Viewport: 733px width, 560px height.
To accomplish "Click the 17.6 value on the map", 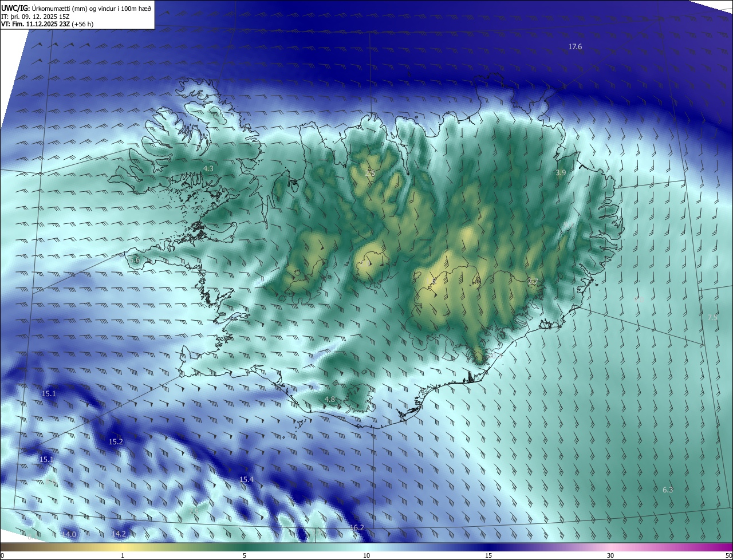I will coord(575,47).
